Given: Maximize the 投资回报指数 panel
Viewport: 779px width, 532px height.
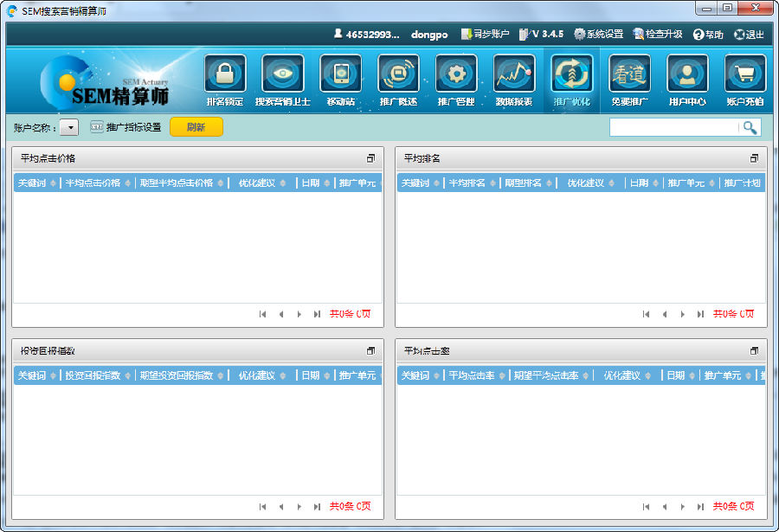Looking at the screenshot, I should point(370,350).
